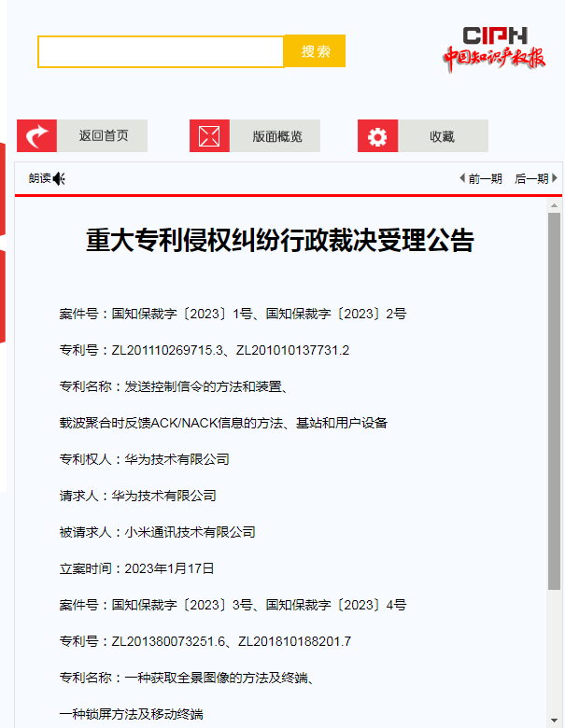The width and height of the screenshot is (565, 728).
Task: Click the line 载波聚合时反馈ACK/NACK信息的方法
Action: [223, 423]
